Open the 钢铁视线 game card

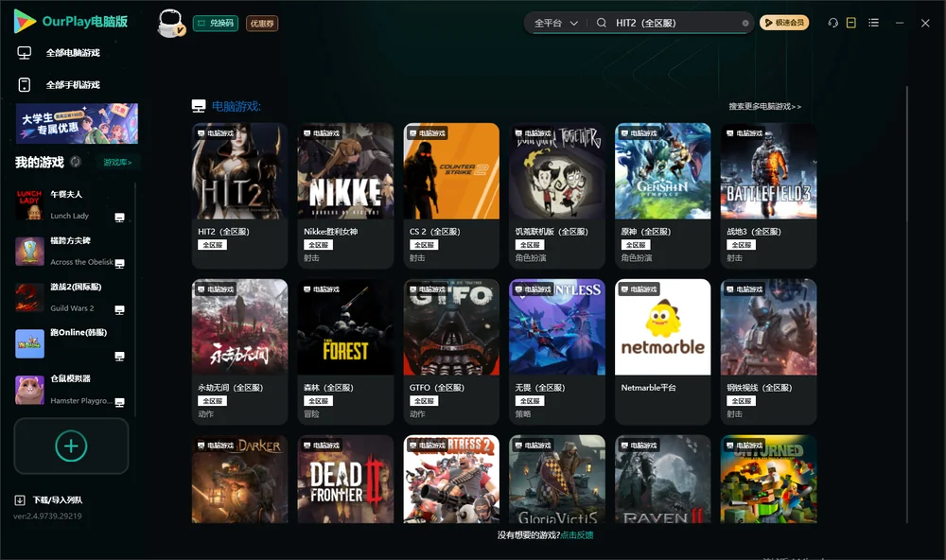click(768, 352)
